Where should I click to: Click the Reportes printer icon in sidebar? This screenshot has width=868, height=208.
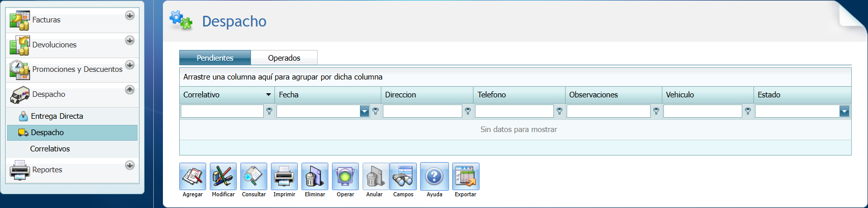coord(20,170)
